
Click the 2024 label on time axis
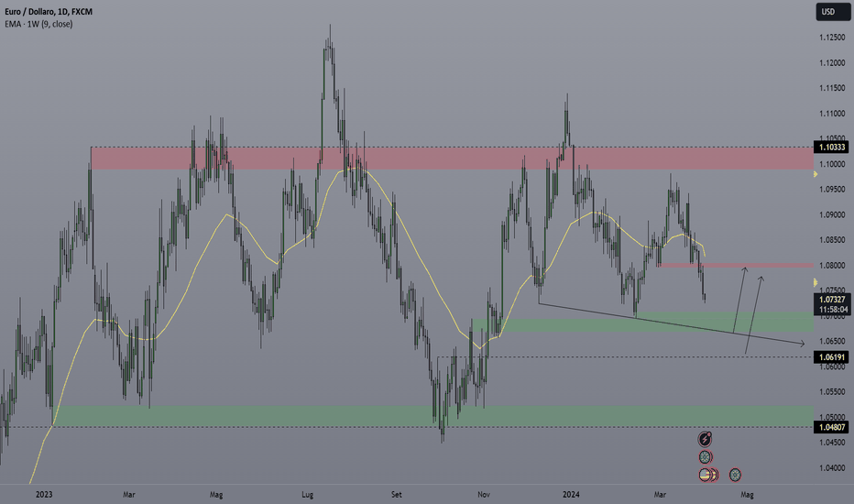tap(575, 494)
